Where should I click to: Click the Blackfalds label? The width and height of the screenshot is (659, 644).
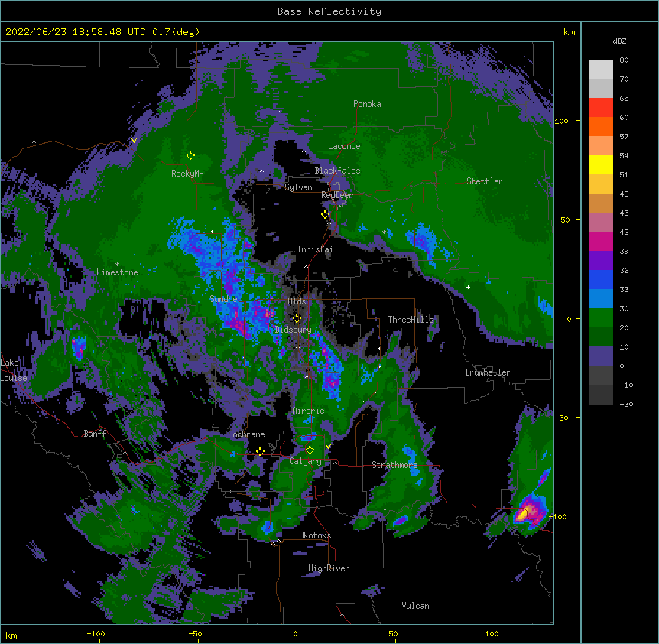[x=337, y=171]
